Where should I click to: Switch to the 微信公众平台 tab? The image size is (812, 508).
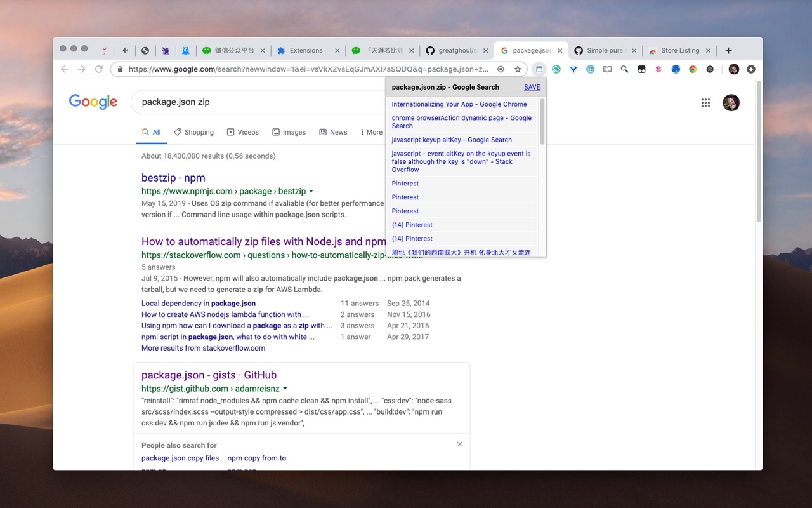(234, 50)
